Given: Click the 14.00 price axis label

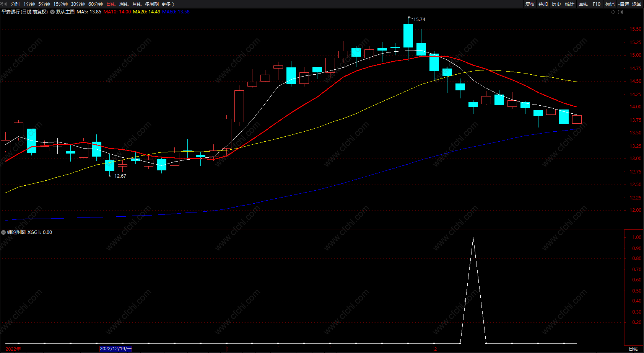Looking at the screenshot, I should [636, 107].
